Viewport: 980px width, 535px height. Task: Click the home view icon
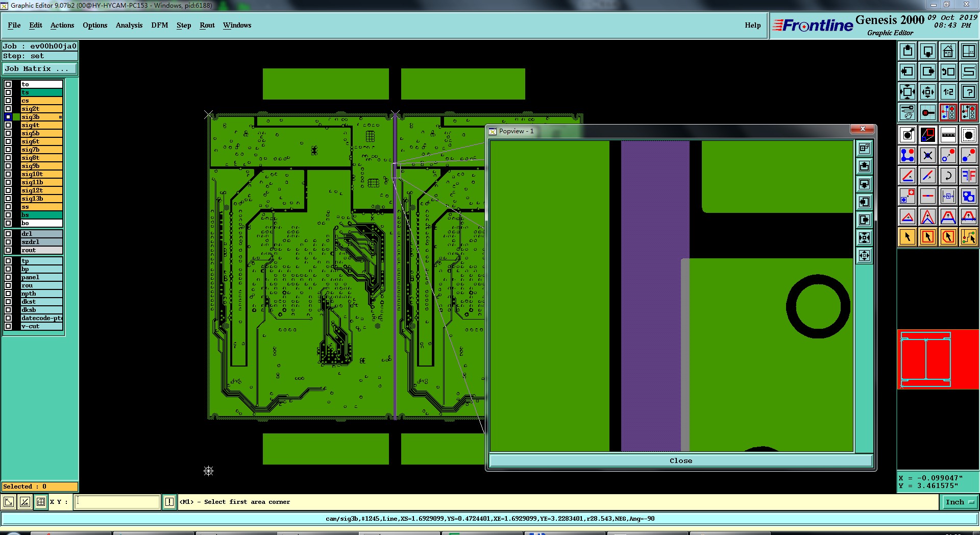(948, 51)
